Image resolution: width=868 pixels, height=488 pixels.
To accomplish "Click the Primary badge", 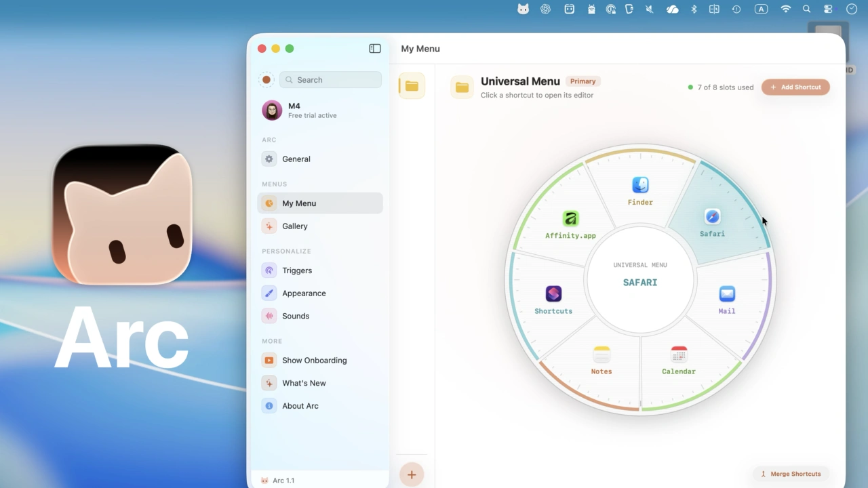I will click(583, 81).
